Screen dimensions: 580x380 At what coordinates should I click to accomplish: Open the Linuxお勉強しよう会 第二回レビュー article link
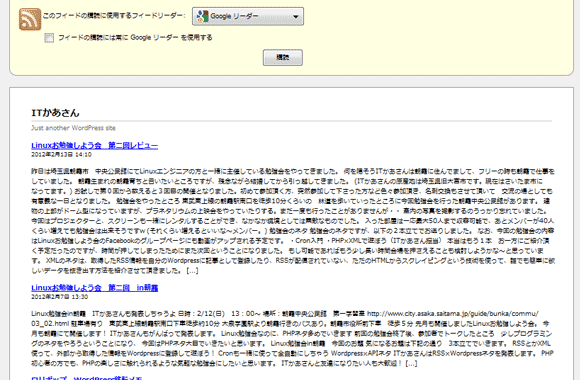95,146
